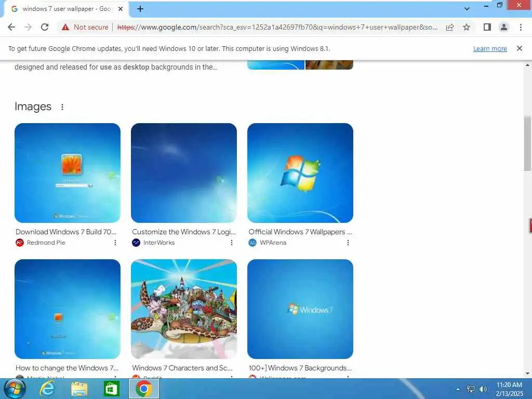This screenshot has height=399, width=532.
Task: Click scrollbar up arrow
Action: point(527,64)
